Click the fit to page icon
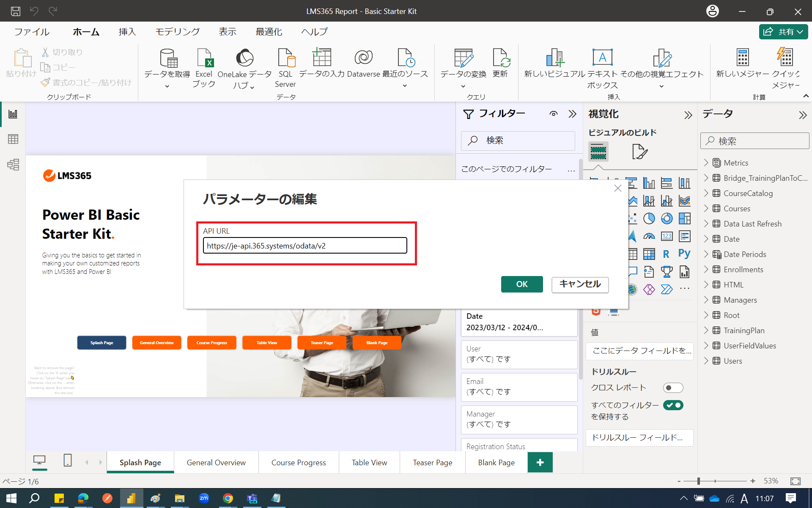Screen dimensions: 812x508 (x=796, y=481)
